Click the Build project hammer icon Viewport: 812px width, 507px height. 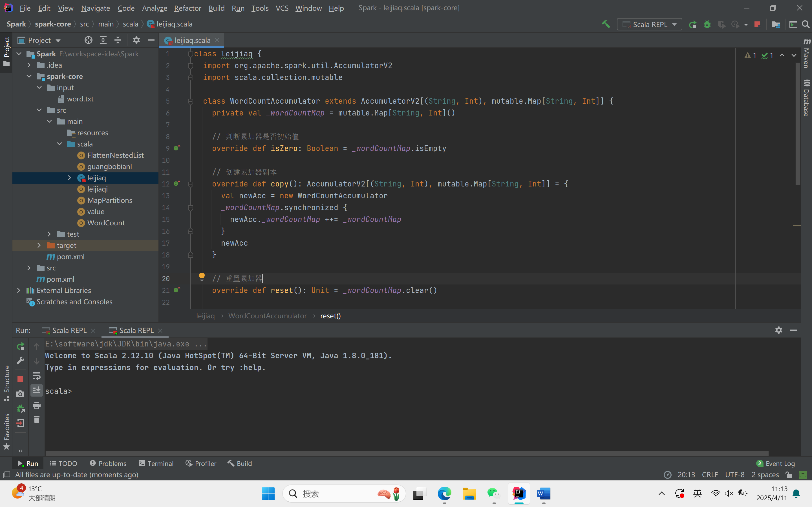(x=606, y=24)
